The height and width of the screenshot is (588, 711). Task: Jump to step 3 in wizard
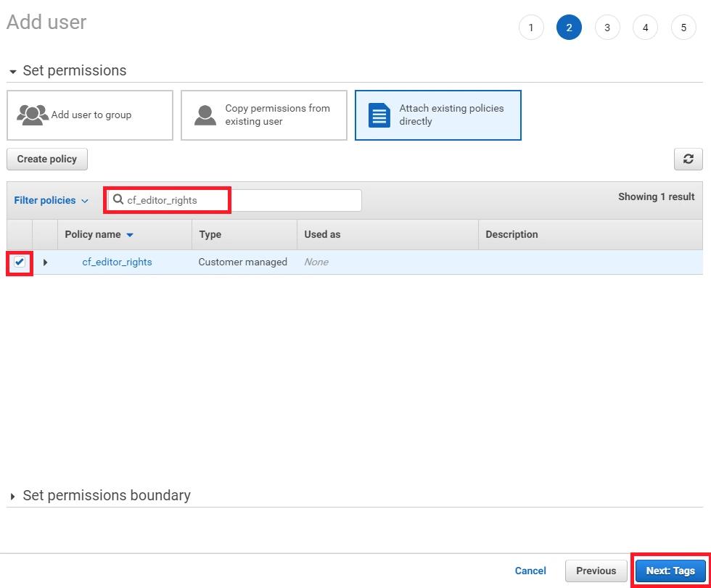pos(607,28)
